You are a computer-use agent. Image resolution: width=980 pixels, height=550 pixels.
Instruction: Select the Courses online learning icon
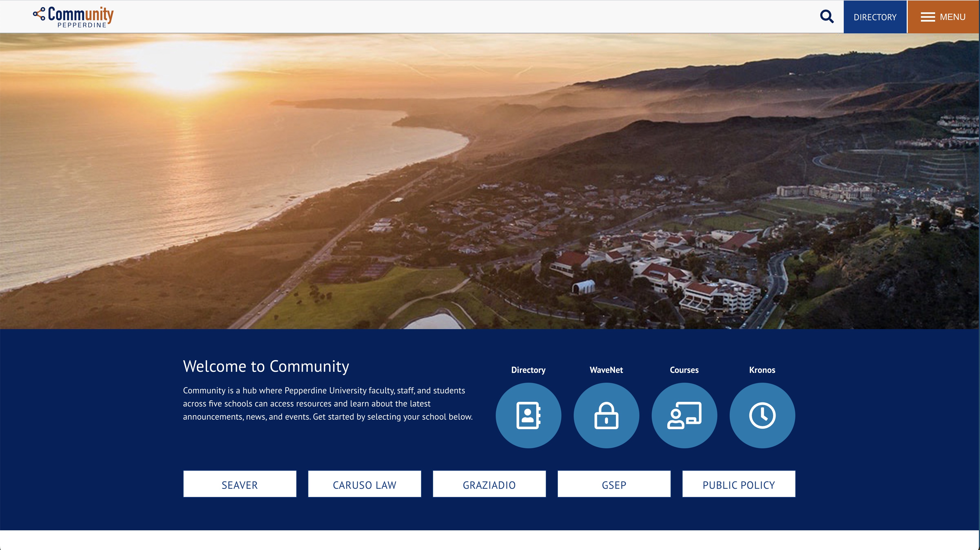pos(684,415)
